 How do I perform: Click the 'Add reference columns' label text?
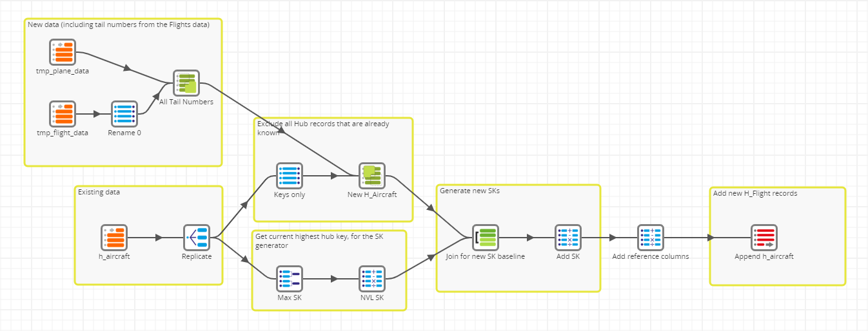click(651, 256)
